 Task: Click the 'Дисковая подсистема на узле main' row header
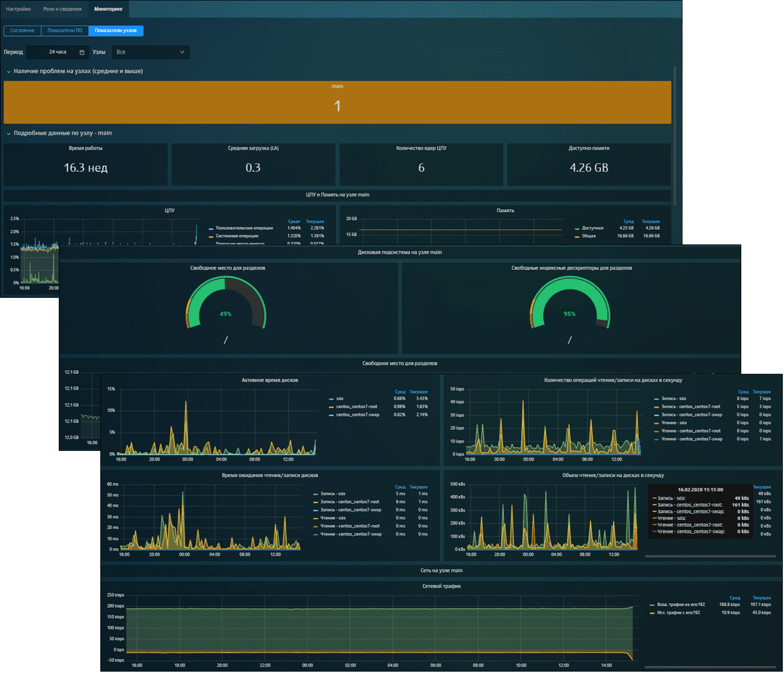pyautogui.click(x=399, y=252)
